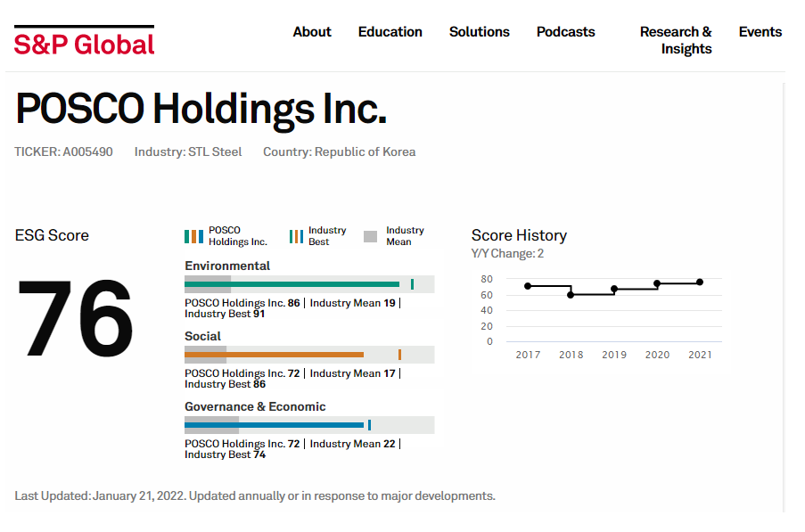Click the 2021 score history point
This screenshot has height=532, width=805.
[x=700, y=282]
